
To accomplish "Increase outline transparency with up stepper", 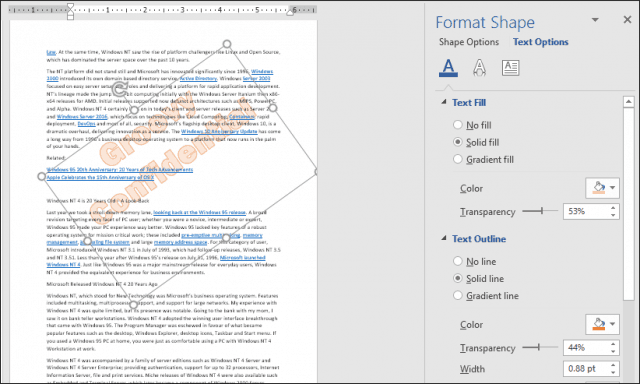I will click(x=613, y=344).
